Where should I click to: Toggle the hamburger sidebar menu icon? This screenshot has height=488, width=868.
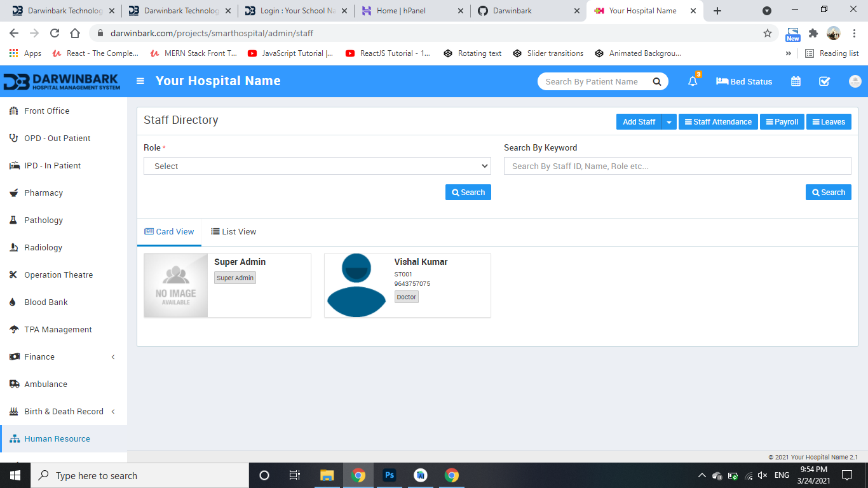tap(140, 81)
